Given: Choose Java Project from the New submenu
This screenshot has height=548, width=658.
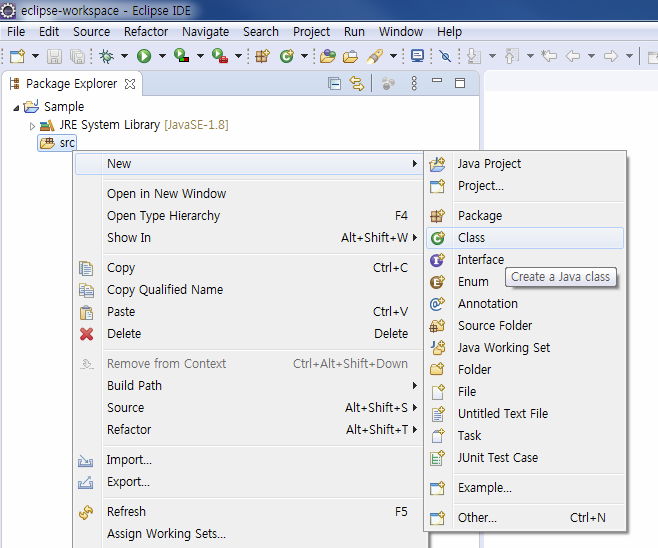Looking at the screenshot, I should [525, 164].
